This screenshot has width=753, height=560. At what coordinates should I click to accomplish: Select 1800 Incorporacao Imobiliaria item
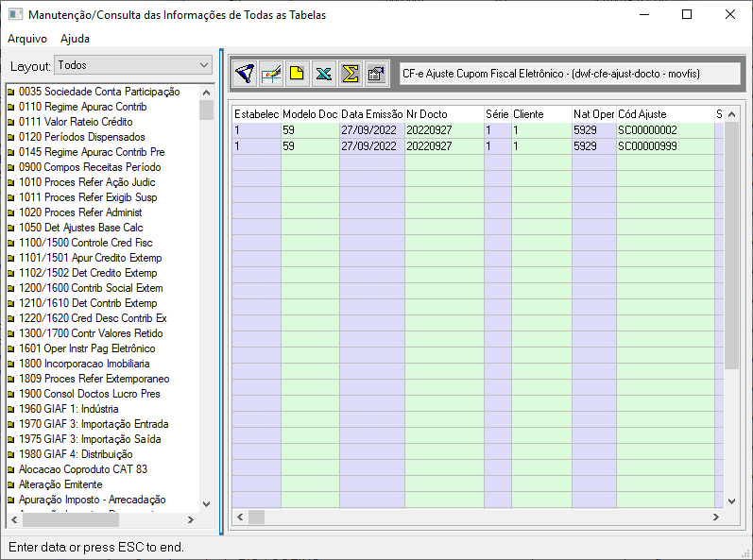click(84, 364)
